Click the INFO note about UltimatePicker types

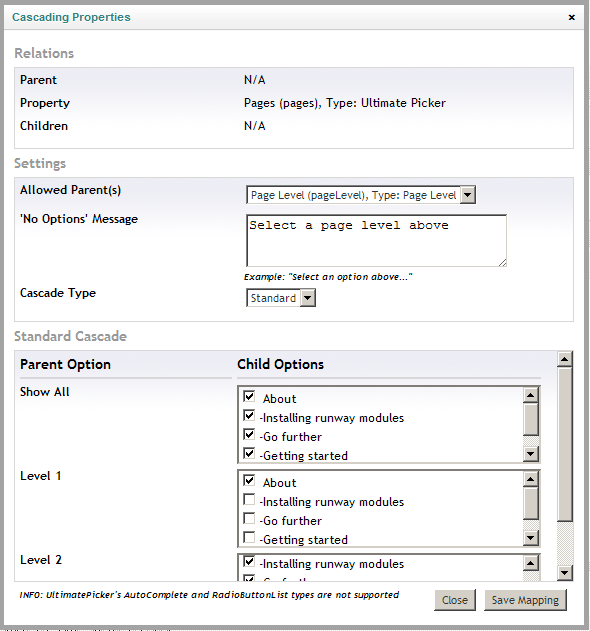(x=209, y=595)
